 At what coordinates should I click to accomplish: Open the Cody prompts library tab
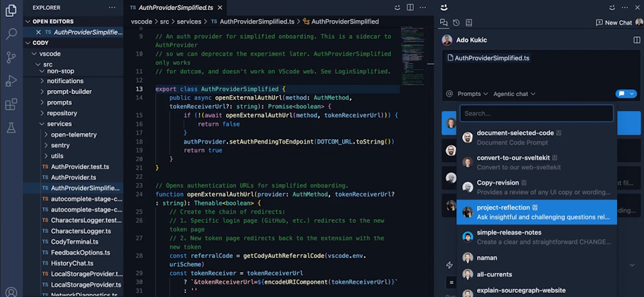469,23
